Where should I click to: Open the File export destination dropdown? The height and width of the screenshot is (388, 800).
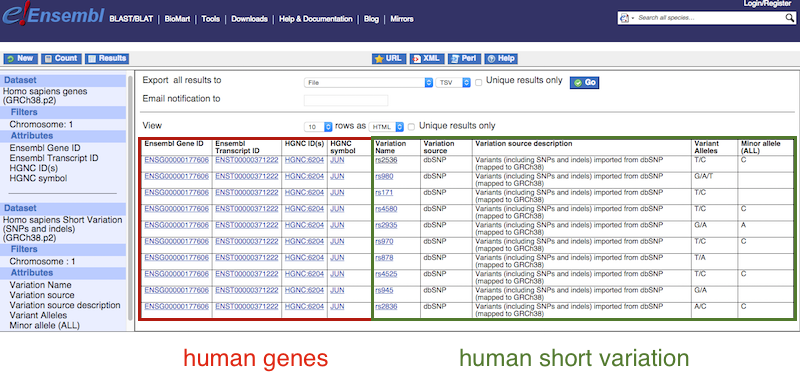point(368,82)
